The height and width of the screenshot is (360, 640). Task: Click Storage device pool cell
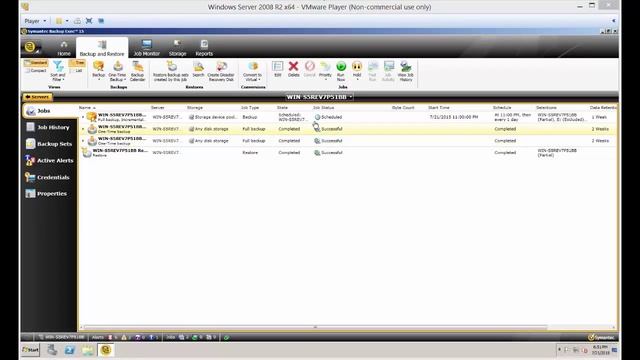tap(212, 117)
